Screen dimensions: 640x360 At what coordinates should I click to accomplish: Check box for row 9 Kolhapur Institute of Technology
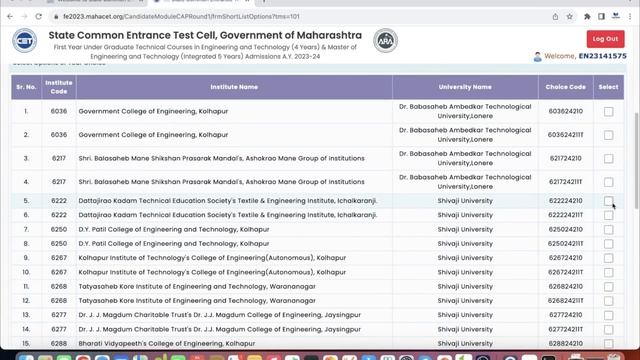coord(608,258)
